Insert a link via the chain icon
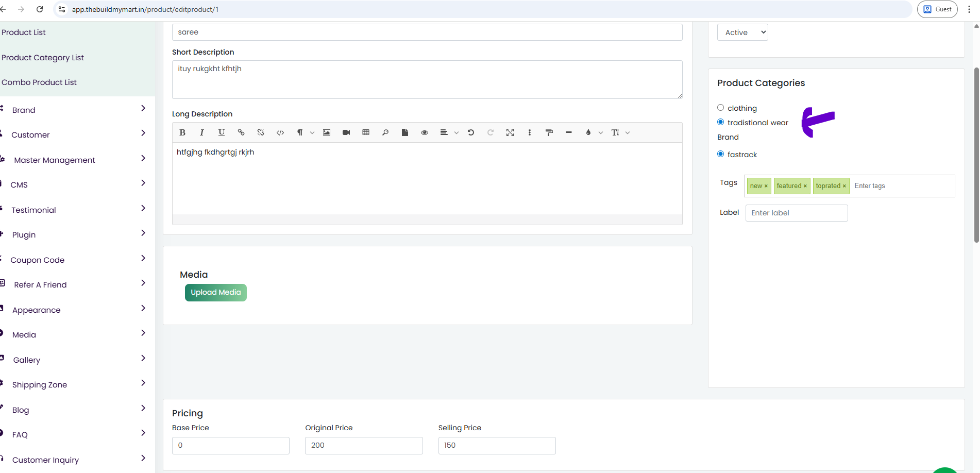The height and width of the screenshot is (473, 980). (241, 132)
